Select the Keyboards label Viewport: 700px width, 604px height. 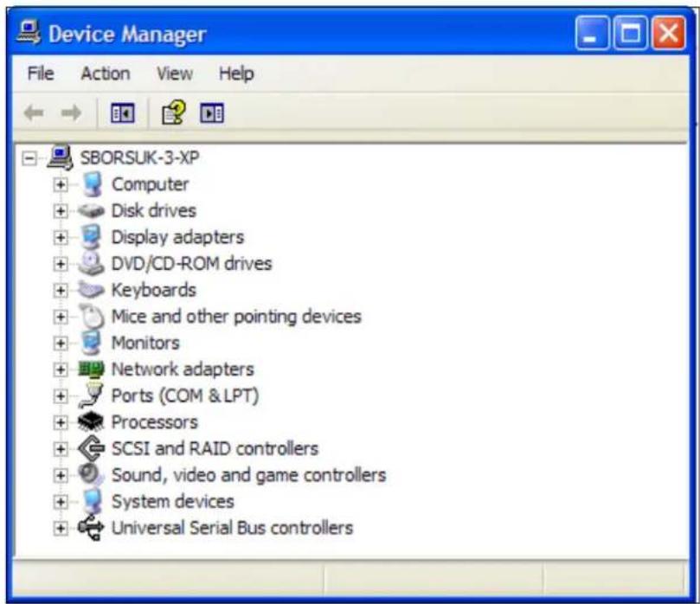coord(153,290)
